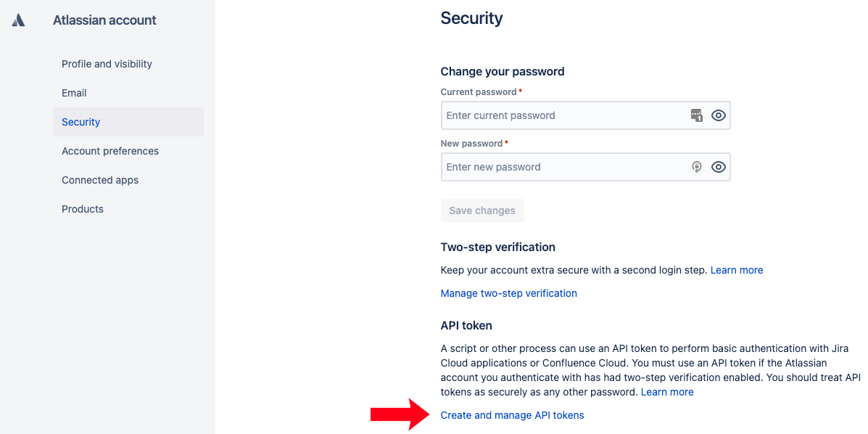Focus the Enter current password field
Image resolution: width=868 pixels, height=434 pixels.
[562, 115]
